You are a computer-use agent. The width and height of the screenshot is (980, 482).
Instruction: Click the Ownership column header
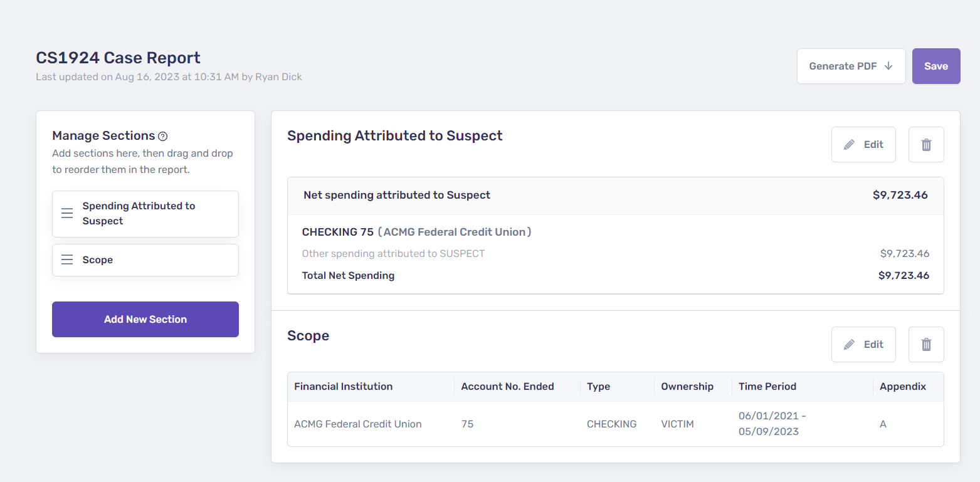[687, 387]
